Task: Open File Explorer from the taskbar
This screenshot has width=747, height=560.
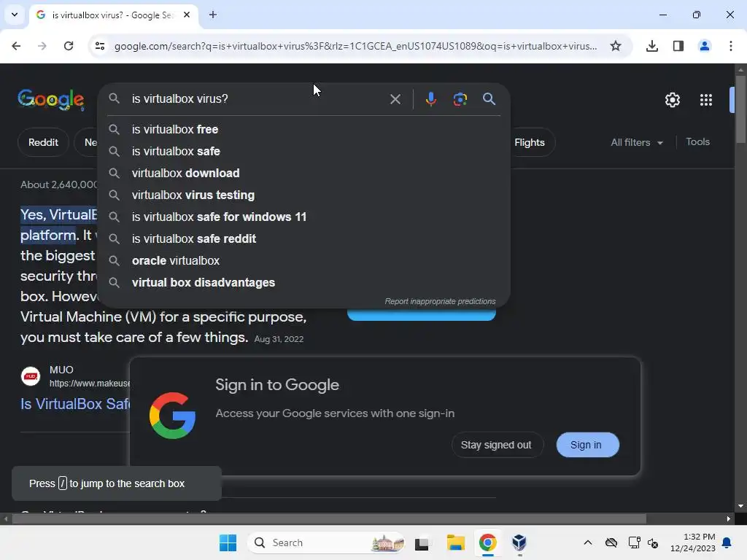Action: 455,542
